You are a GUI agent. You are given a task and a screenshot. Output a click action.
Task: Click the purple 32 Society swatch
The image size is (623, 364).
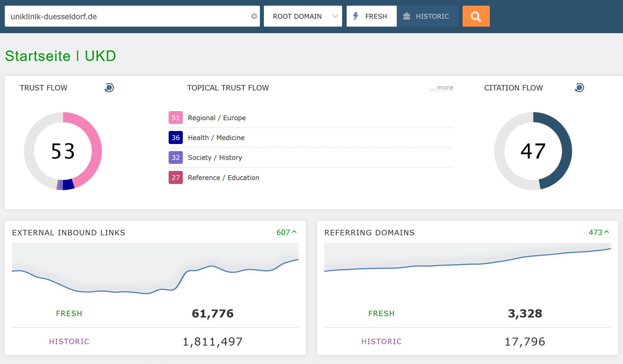pyautogui.click(x=176, y=157)
